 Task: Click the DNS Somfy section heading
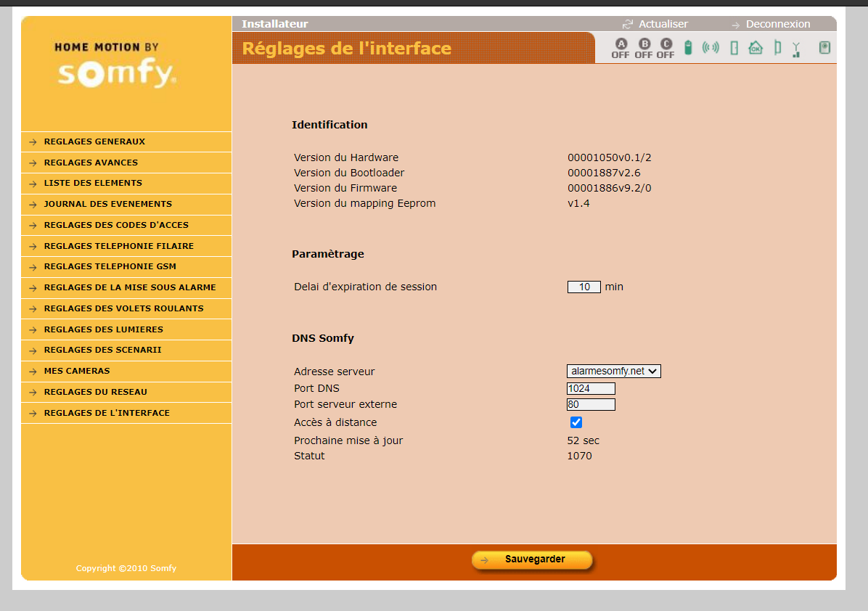323,338
